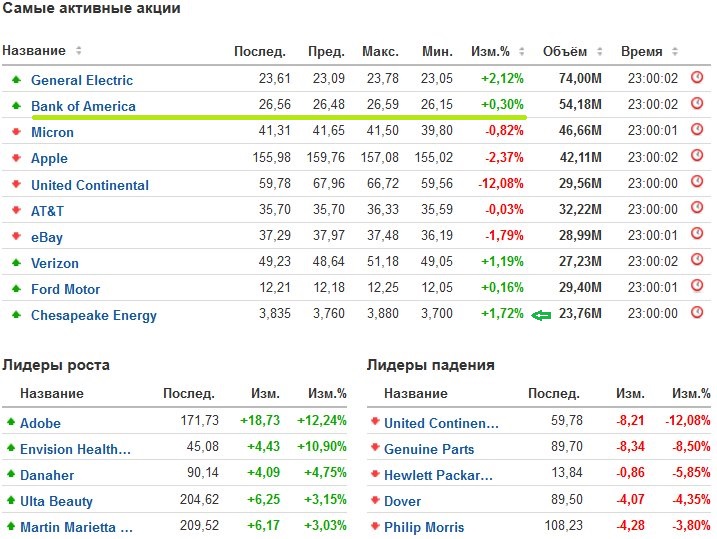
Task: Click red down arrow beside Philip Morris
Action: [x=375, y=527]
